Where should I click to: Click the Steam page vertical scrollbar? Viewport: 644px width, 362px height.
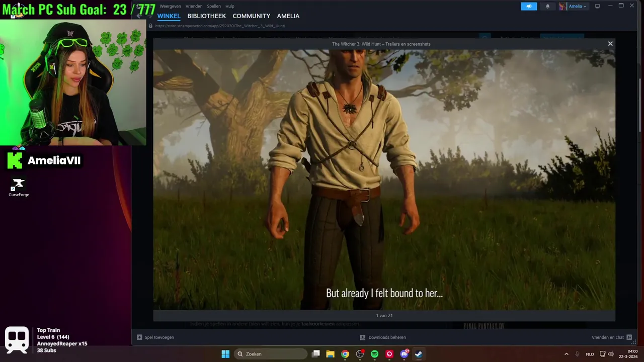[x=641, y=106]
